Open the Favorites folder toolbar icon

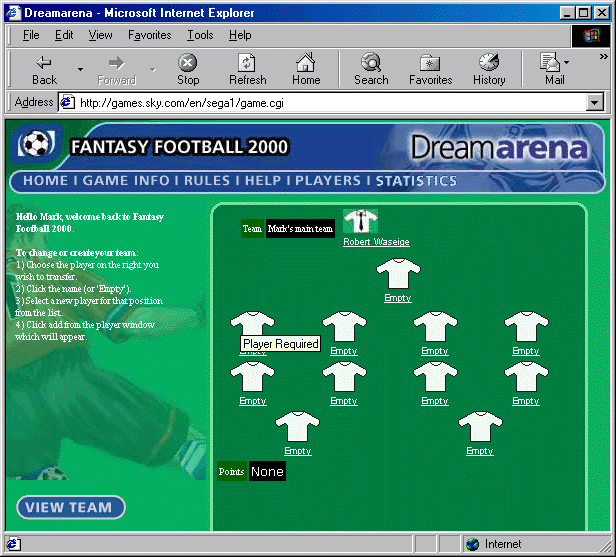[430, 63]
